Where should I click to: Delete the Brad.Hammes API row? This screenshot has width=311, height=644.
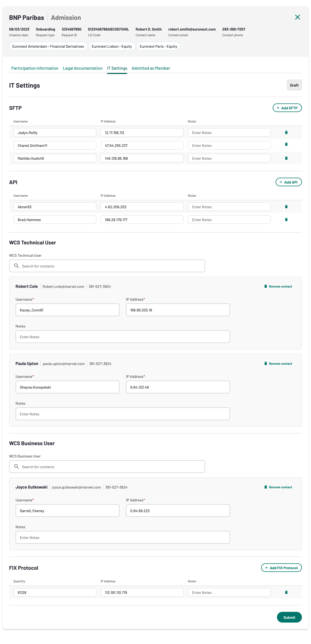coord(286,219)
